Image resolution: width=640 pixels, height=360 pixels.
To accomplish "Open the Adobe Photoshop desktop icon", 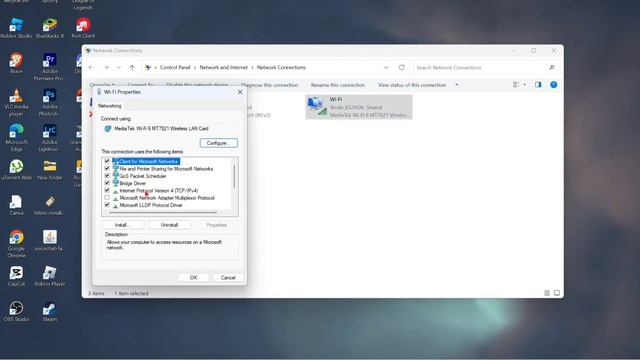I will (50, 102).
